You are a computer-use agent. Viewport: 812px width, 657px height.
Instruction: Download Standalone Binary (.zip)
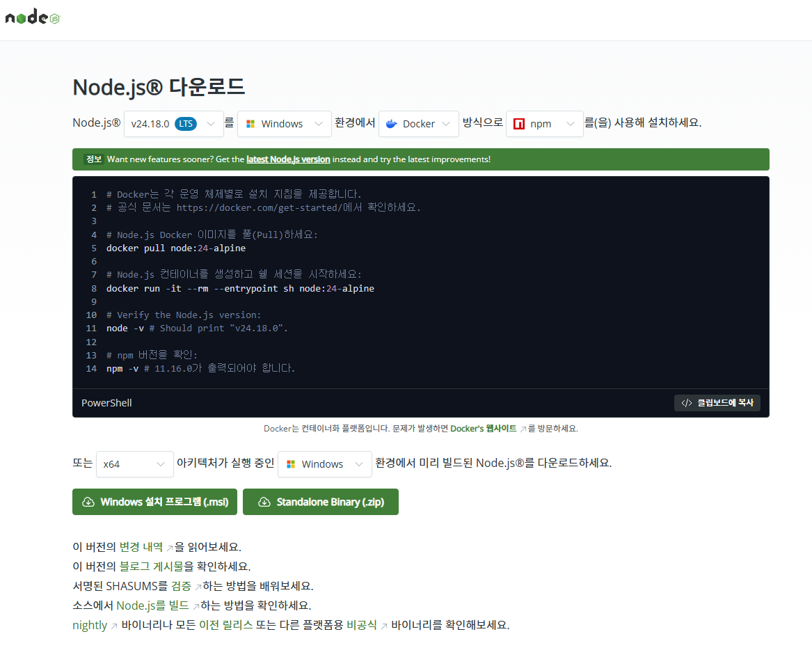[x=321, y=502]
